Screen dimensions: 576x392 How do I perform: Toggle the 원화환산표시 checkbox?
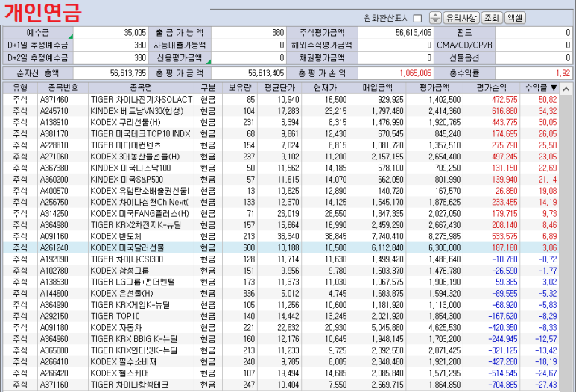click(417, 18)
